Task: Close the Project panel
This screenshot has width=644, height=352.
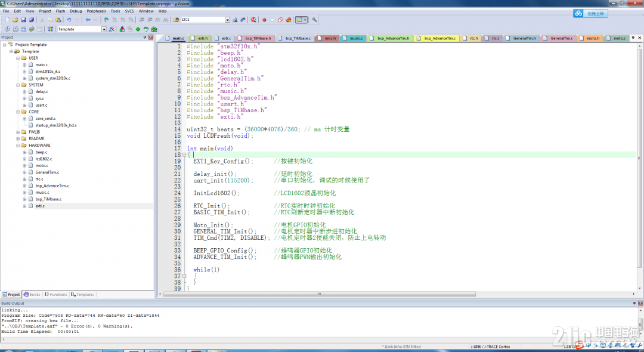Action: tap(151, 38)
